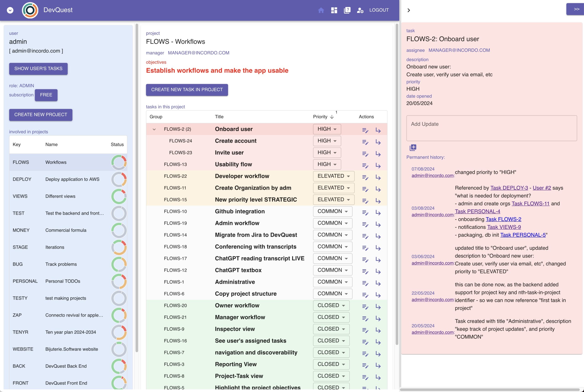Click the add update icon in task panel
Screen dimensions: 584x392
412,147
